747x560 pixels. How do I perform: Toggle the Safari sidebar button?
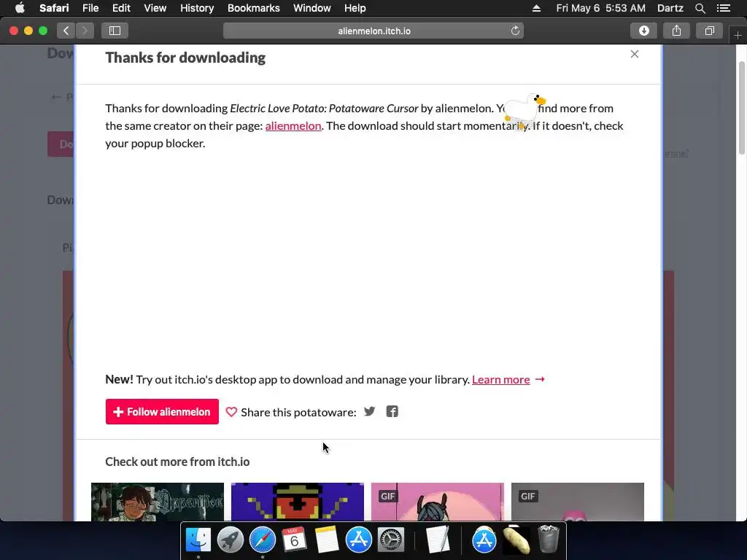tap(115, 31)
